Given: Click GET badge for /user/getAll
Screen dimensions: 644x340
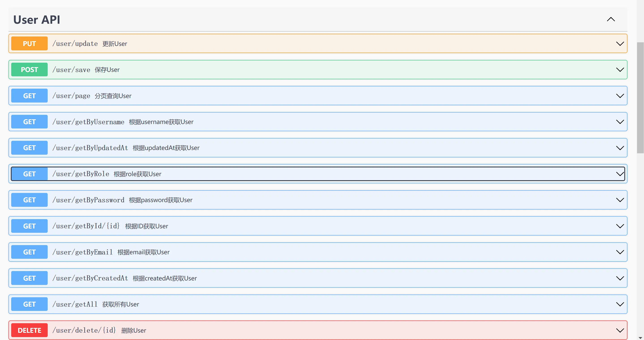Looking at the screenshot, I should 29,304.
